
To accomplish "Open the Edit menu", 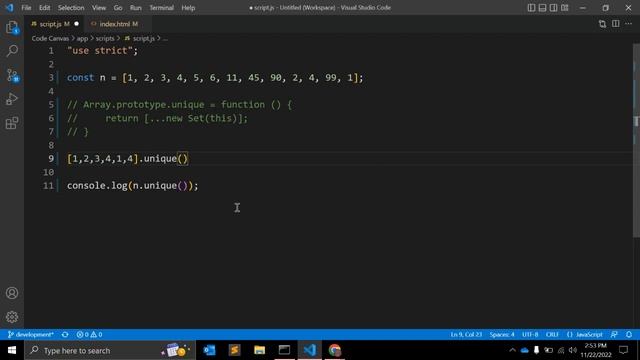I will (x=44, y=8).
